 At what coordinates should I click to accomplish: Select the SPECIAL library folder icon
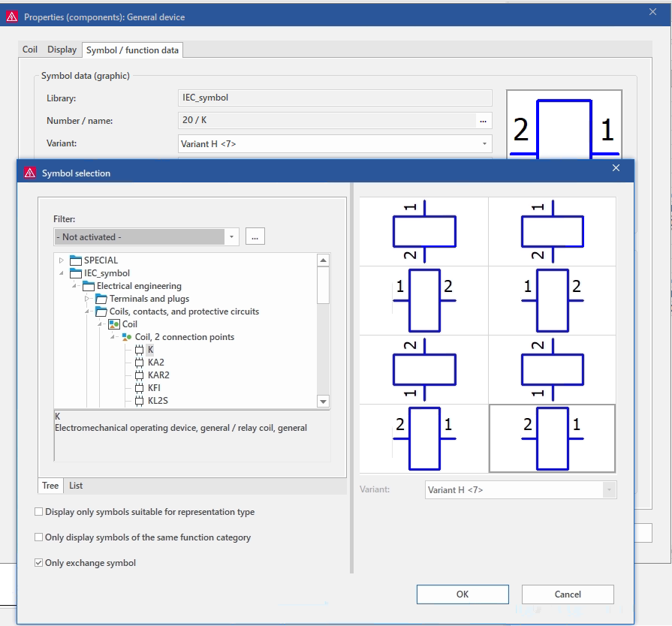(76, 260)
